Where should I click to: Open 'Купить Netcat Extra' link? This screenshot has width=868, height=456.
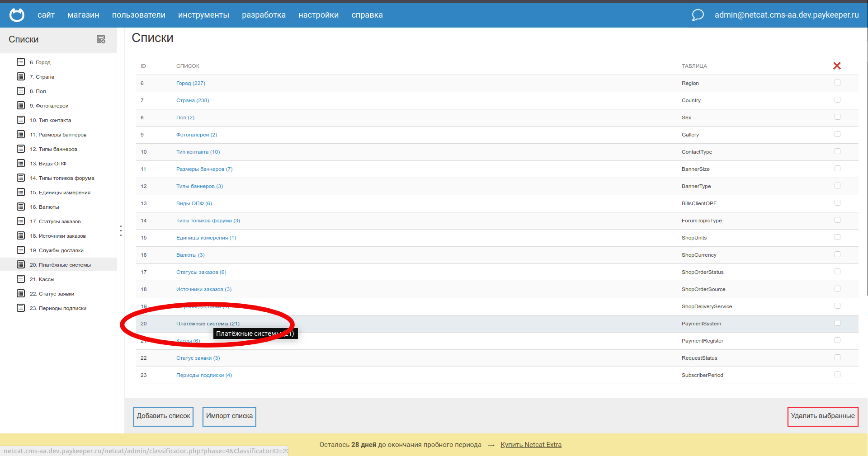(x=531, y=445)
